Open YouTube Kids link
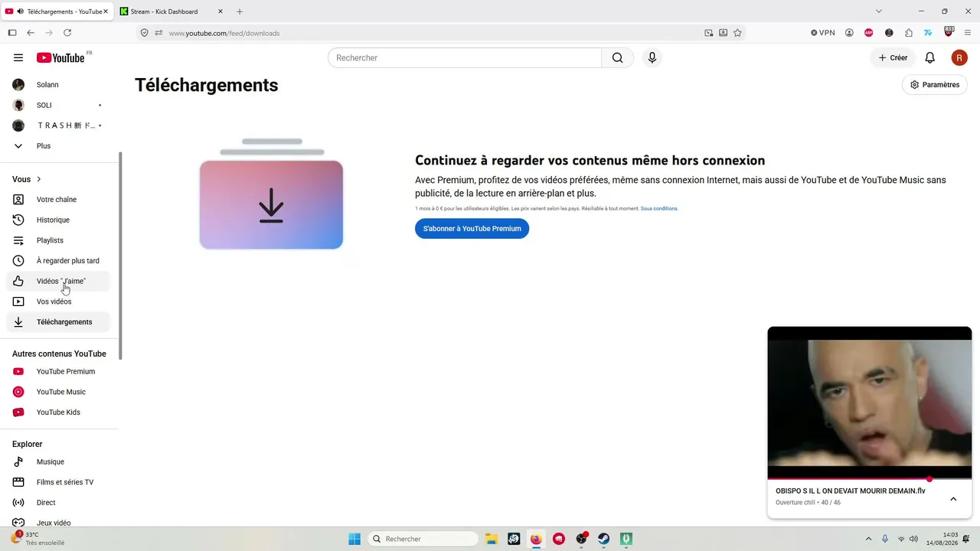The height and width of the screenshot is (551, 980). click(x=60, y=412)
